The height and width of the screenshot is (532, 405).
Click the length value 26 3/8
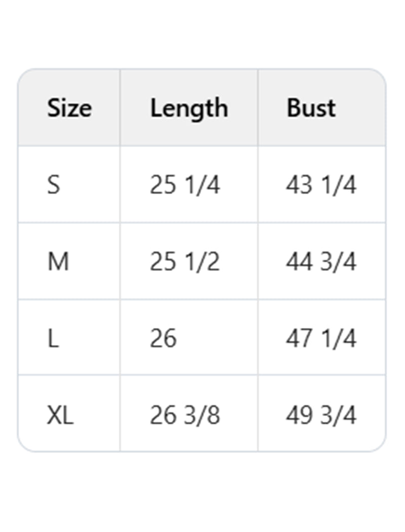pos(185,415)
